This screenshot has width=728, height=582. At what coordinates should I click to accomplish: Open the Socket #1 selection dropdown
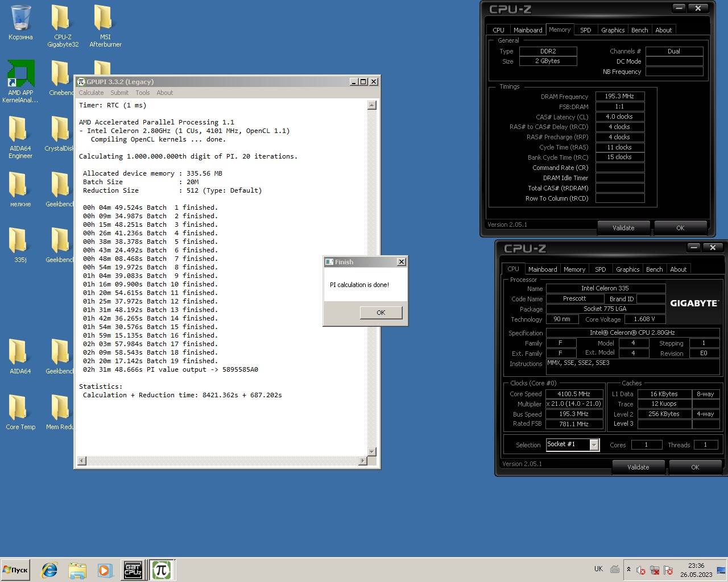click(x=594, y=444)
